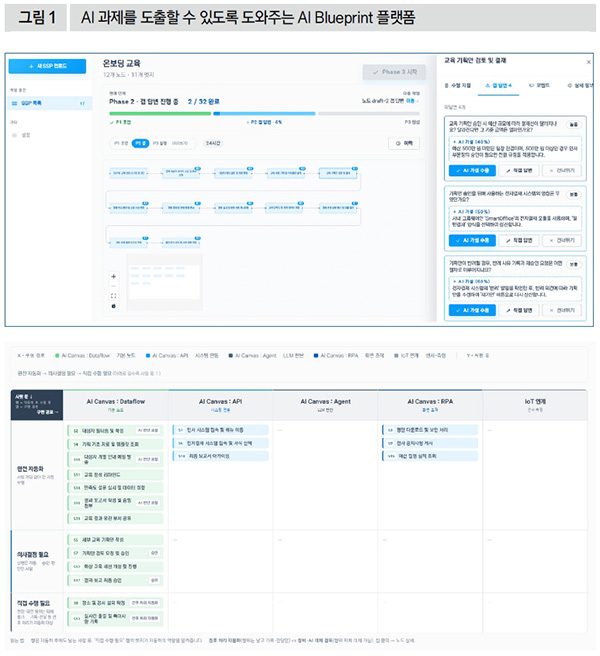The image size is (600, 656).
Task: Switch to the 수행 지침 tab
Action: point(458,85)
